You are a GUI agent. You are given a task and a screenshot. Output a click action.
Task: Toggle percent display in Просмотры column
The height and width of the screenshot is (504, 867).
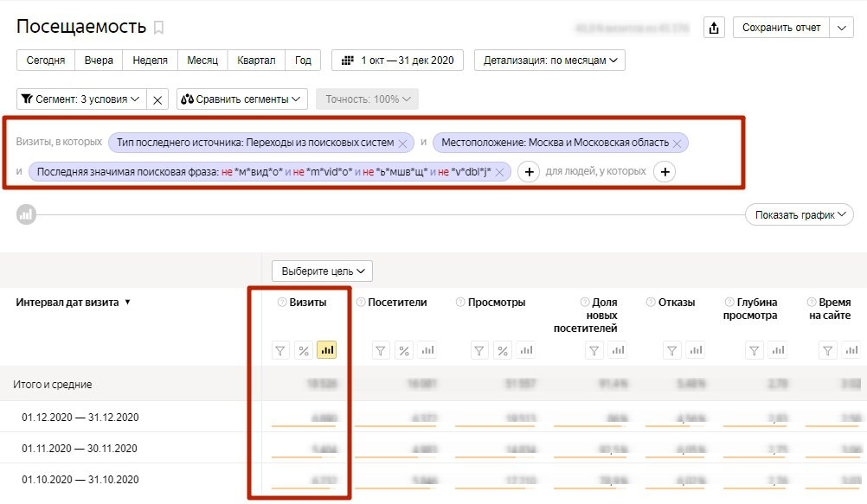coord(504,350)
